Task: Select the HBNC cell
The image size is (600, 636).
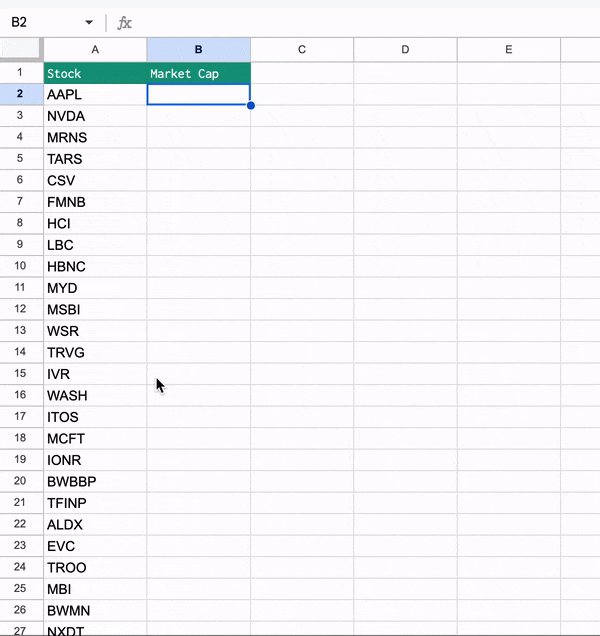Action: tap(95, 266)
